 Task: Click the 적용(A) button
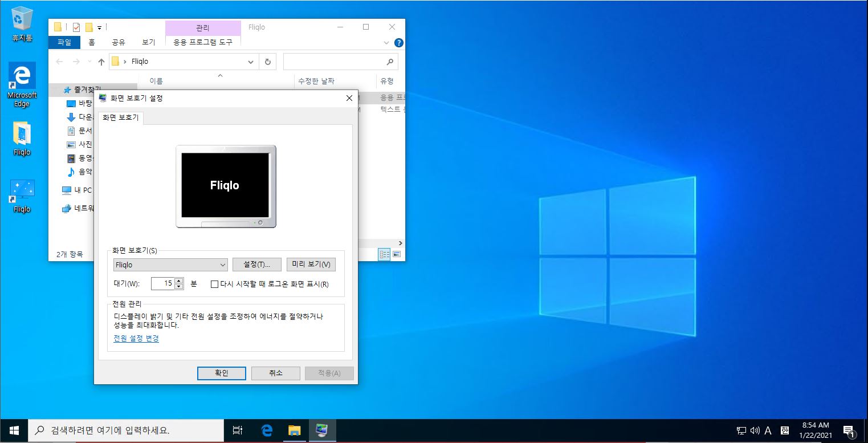pyautogui.click(x=329, y=373)
